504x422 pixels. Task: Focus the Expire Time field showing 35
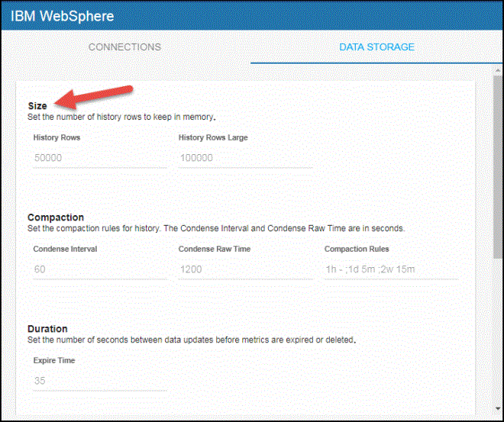tap(99, 380)
